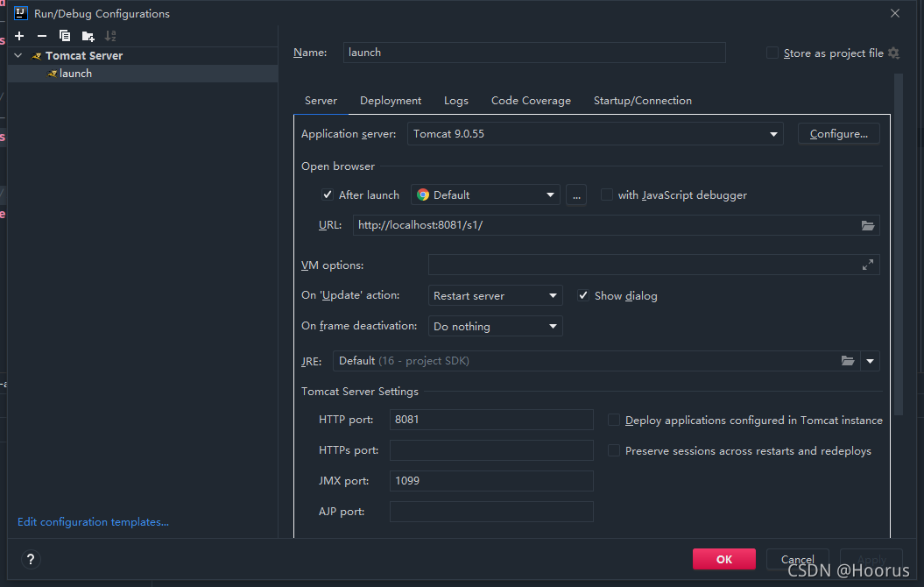Remove the selected configuration with minus icon
This screenshot has height=587, width=924.
42,36
